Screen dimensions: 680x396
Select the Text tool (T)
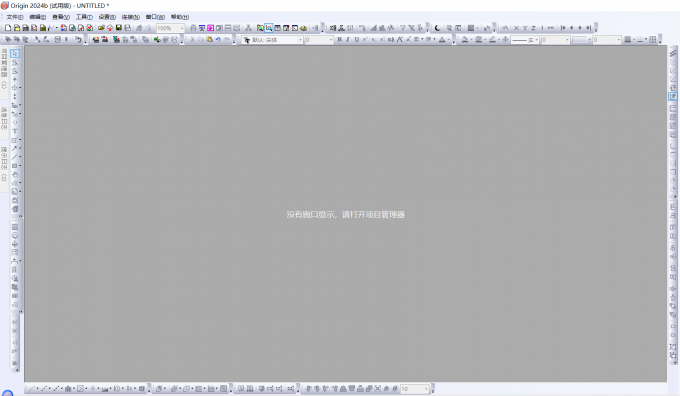coord(15,131)
